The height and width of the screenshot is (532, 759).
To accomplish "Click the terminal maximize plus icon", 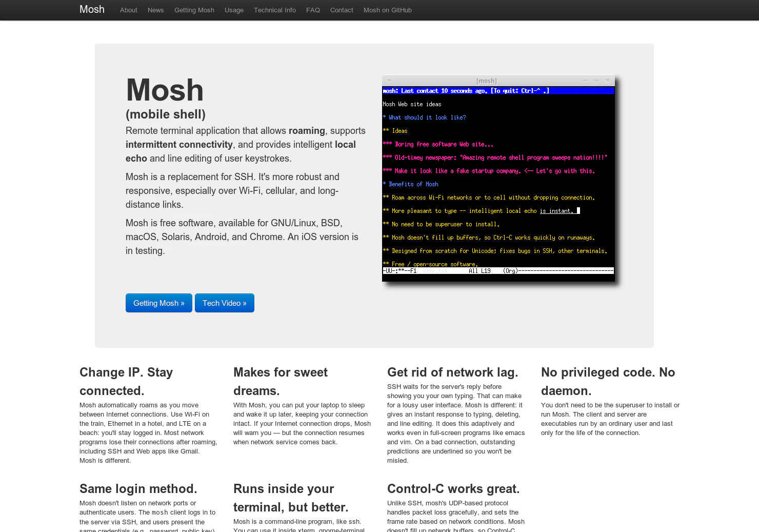I will click(x=596, y=81).
